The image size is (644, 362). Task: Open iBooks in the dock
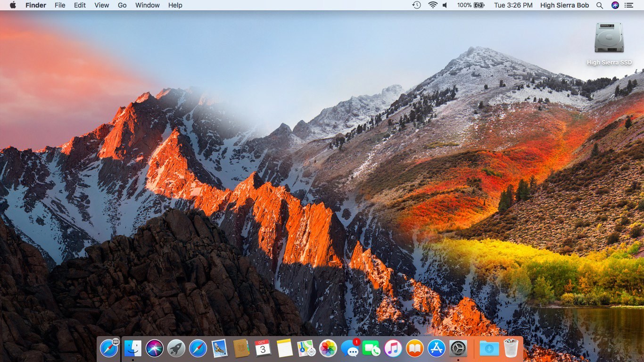click(x=415, y=349)
